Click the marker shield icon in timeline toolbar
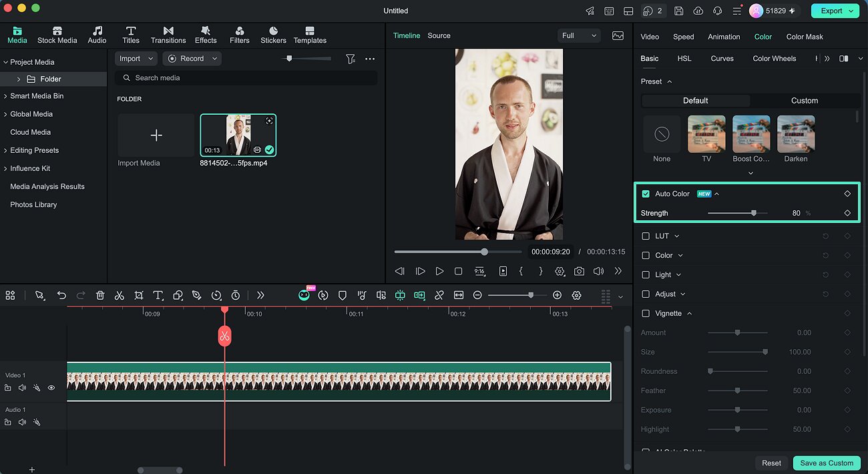Image resolution: width=868 pixels, height=474 pixels. pos(343,295)
